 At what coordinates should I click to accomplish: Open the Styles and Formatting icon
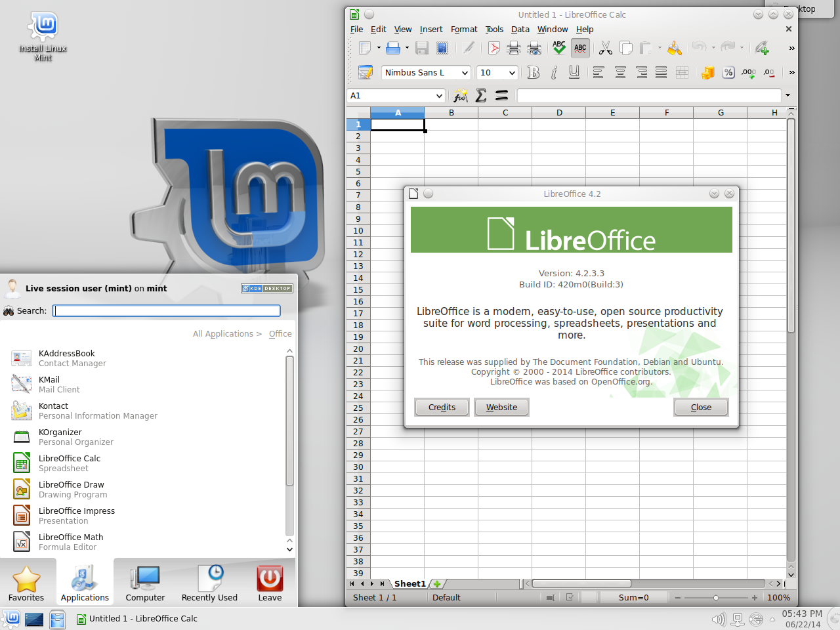[x=366, y=73]
